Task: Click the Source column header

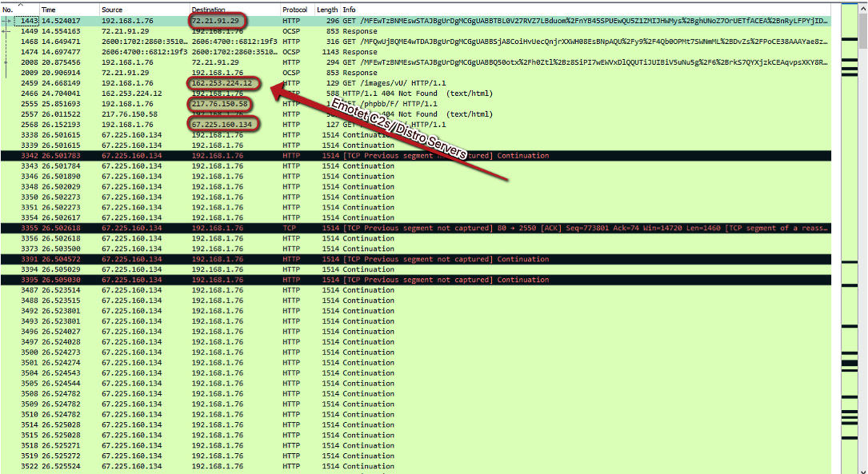Action: 112,10
